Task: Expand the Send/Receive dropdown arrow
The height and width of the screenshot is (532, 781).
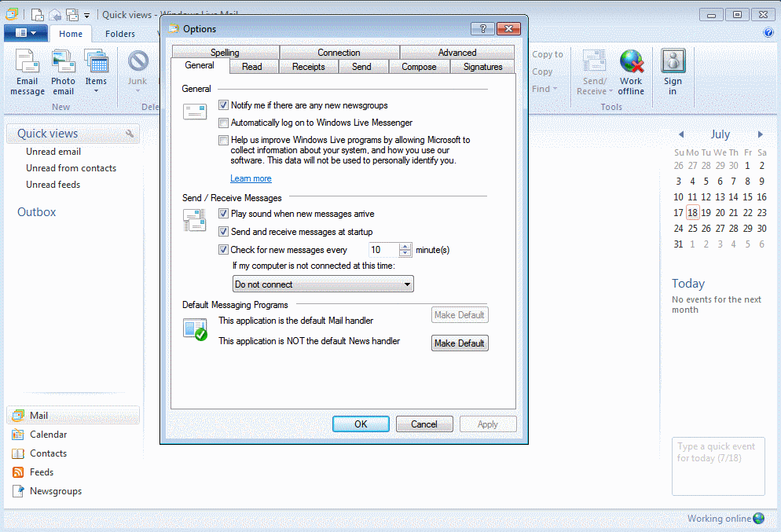Action: pos(610,91)
